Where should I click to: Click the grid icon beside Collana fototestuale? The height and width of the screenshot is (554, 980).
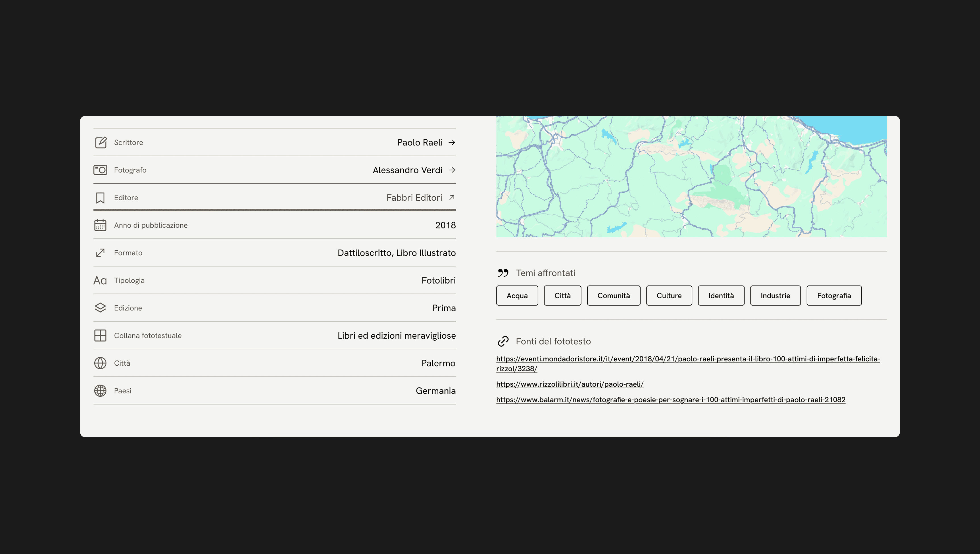click(101, 336)
